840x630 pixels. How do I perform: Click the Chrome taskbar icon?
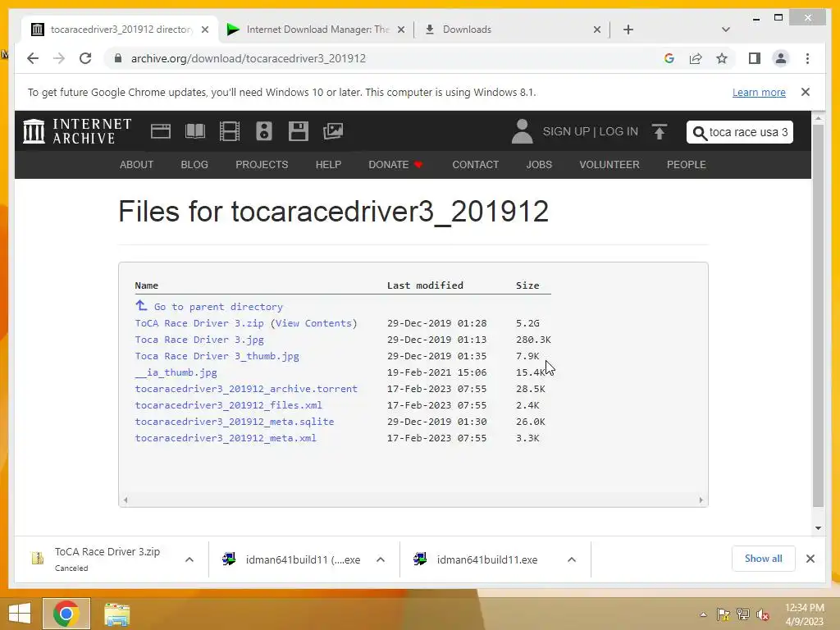click(66, 614)
